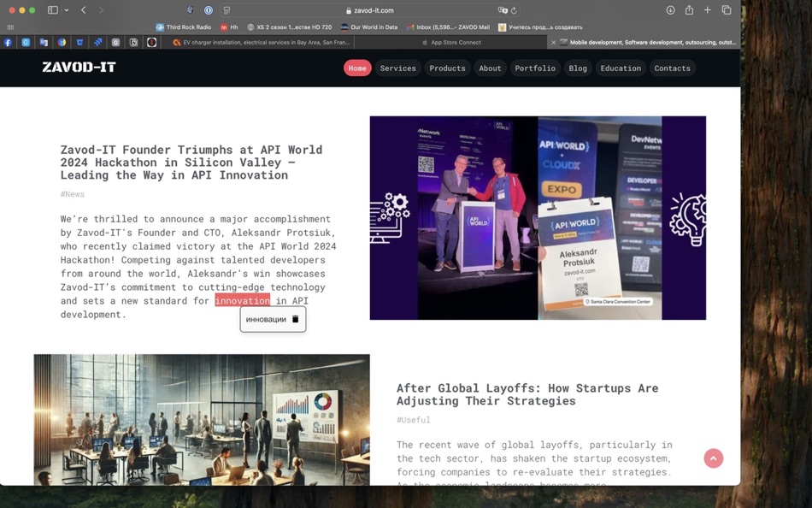Switch to the pinned multicolor circle tab

pos(62,43)
